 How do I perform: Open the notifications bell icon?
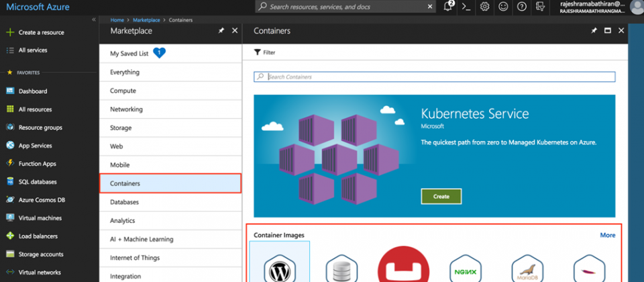[x=449, y=7]
